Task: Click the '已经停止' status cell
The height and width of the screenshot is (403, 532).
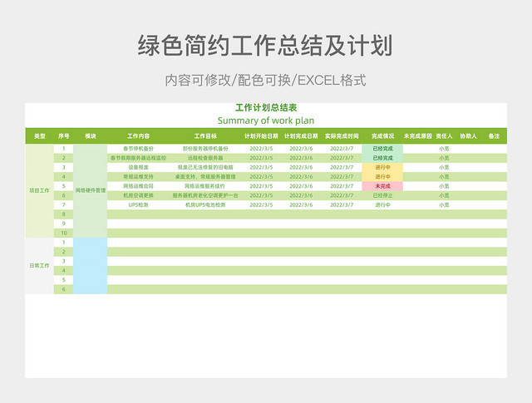Action: [x=382, y=195]
